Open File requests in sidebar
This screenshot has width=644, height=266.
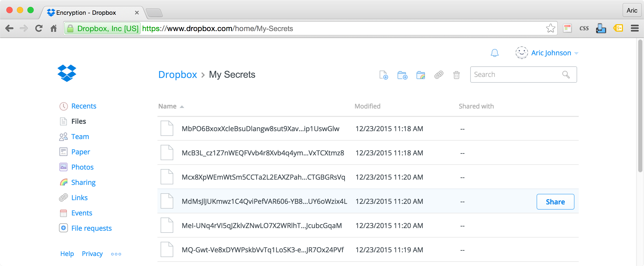coord(91,228)
